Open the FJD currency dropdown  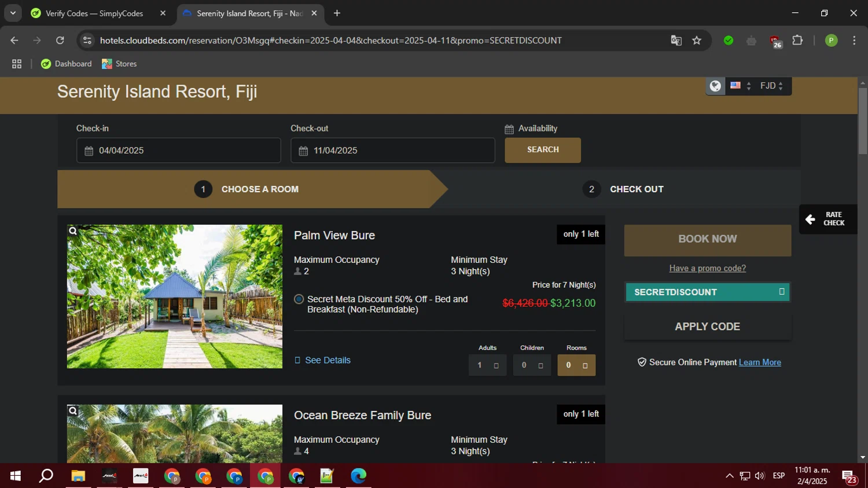tap(772, 86)
